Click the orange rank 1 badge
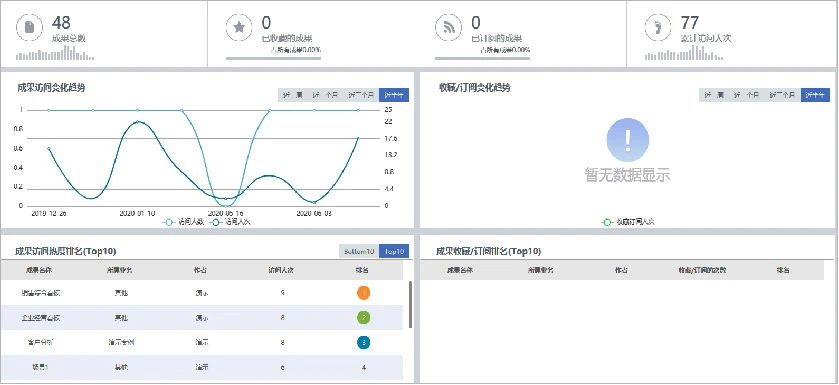Viewport: 839px width, 385px height. tap(363, 293)
